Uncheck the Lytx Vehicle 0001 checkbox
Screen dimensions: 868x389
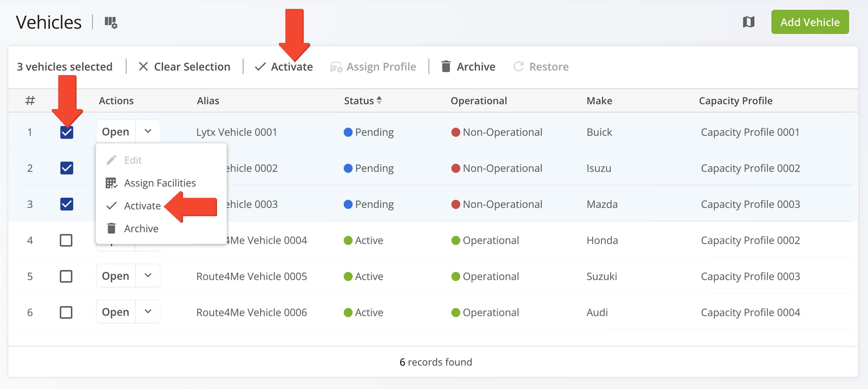point(67,132)
